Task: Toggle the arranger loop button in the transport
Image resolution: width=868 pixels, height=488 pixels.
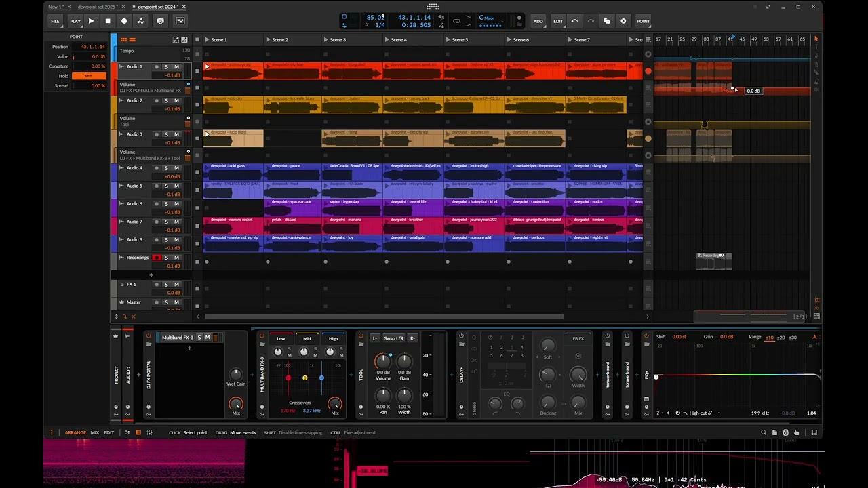Action: coord(456,21)
